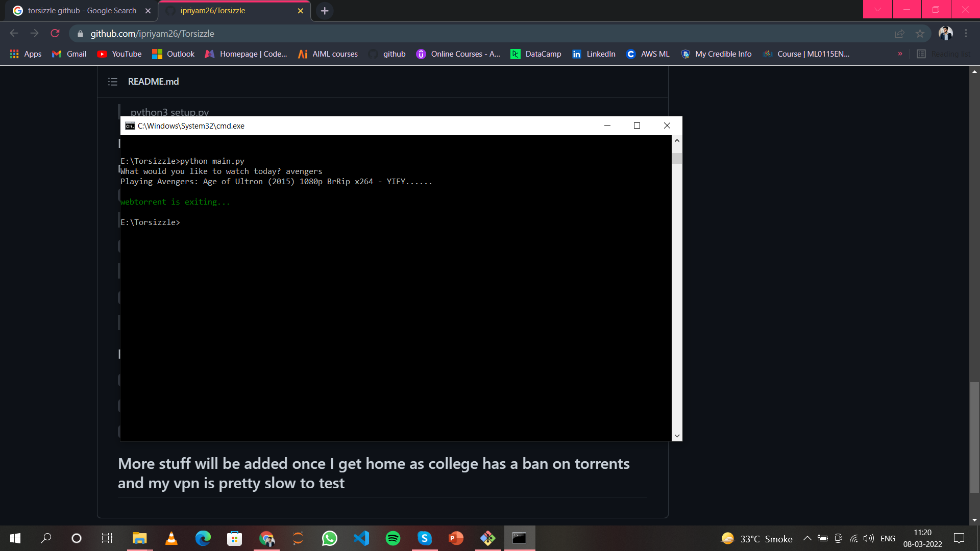Switch to the torsizzle github search tab
The image size is (980, 551).
77,10
